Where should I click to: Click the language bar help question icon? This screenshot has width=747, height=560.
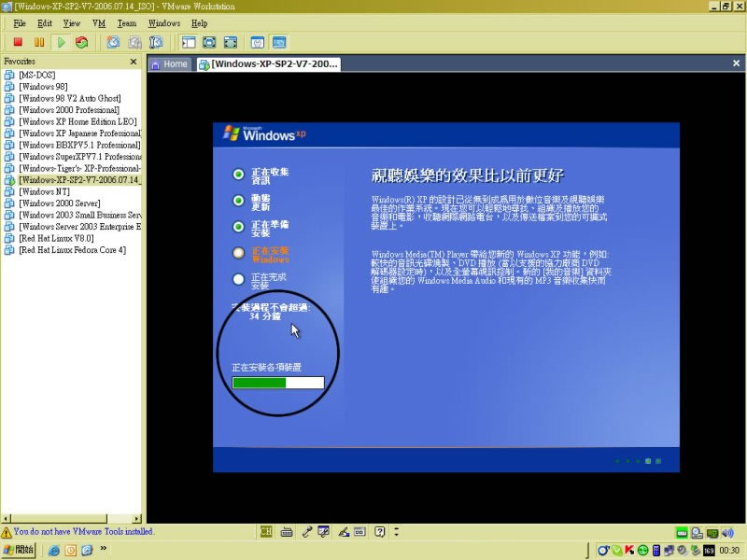[380, 531]
